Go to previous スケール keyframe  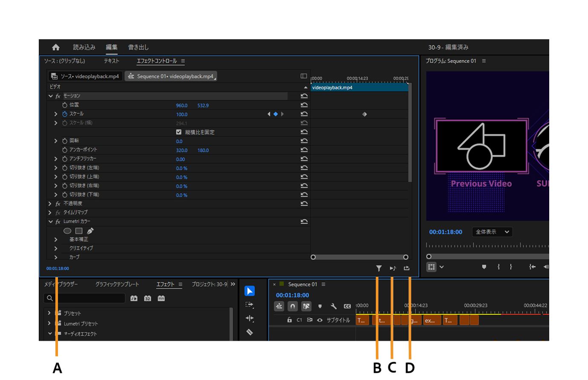coord(269,114)
